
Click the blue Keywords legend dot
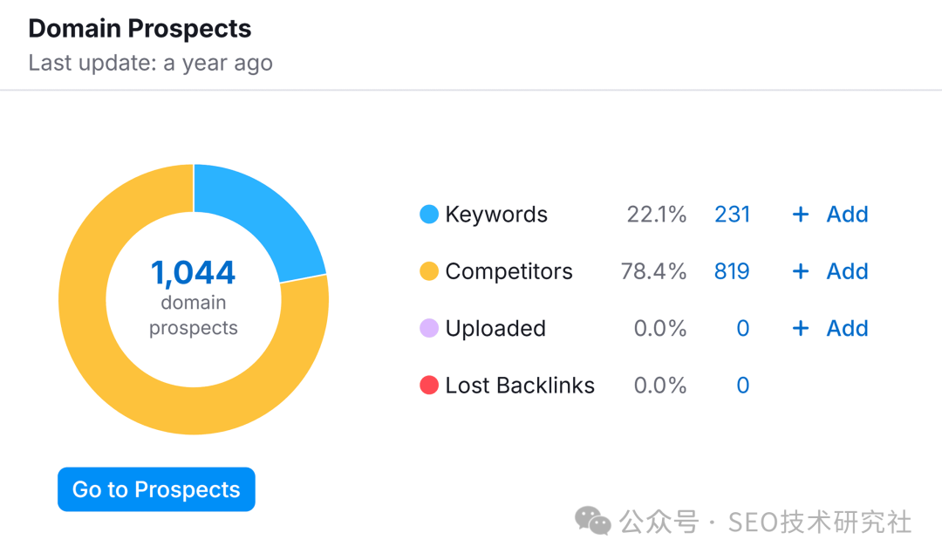pos(429,215)
